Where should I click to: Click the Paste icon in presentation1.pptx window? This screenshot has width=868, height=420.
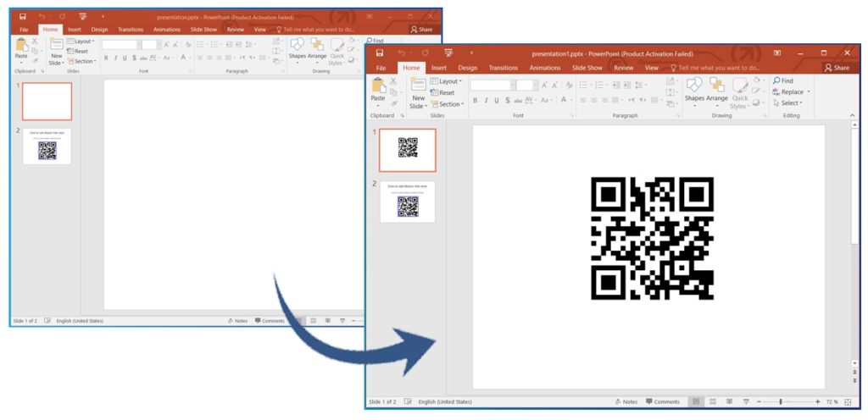tap(378, 90)
